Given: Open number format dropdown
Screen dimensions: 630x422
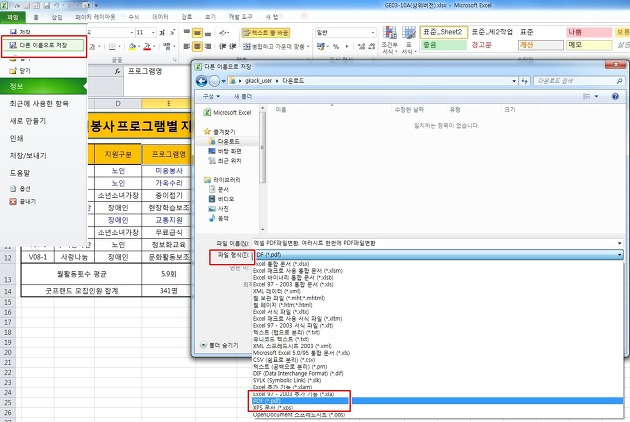Looking at the screenshot, I should point(373,33).
